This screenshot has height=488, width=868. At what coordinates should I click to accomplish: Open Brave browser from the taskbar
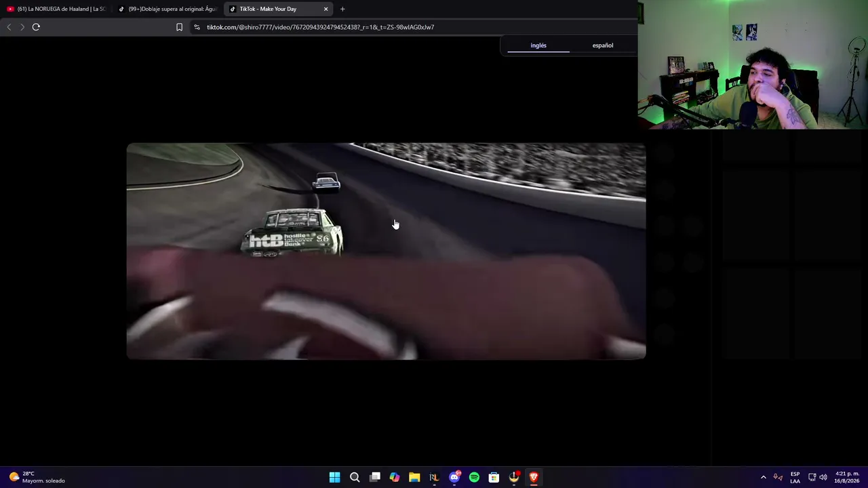click(x=534, y=477)
